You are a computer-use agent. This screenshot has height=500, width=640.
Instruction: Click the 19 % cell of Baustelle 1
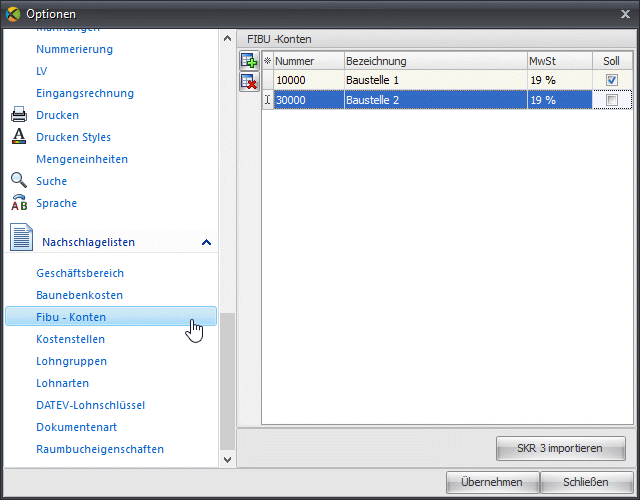560,80
